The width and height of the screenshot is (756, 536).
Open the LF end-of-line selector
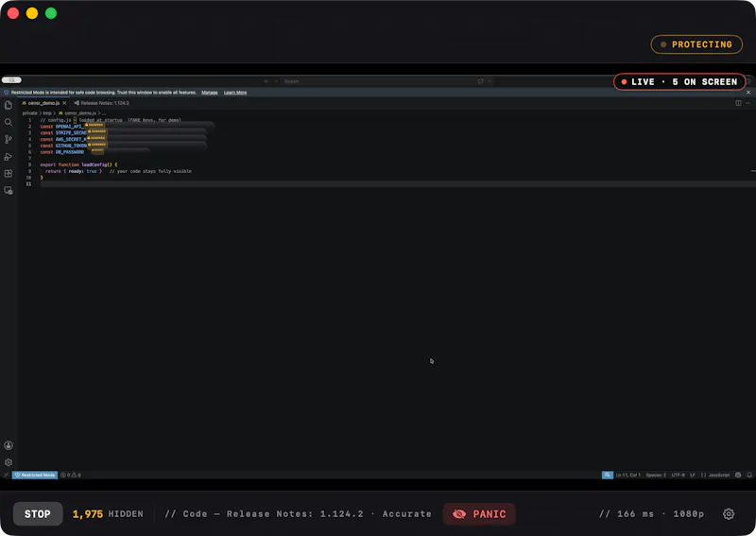[x=693, y=475]
